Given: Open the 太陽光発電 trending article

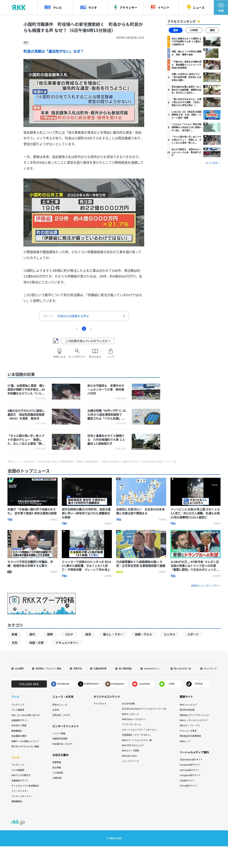Looking at the screenshot, I should click(x=124, y=416).
